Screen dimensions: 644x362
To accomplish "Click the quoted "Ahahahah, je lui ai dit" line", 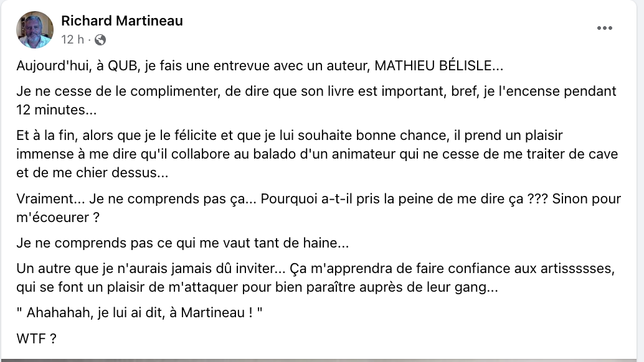I will click(x=140, y=312).
